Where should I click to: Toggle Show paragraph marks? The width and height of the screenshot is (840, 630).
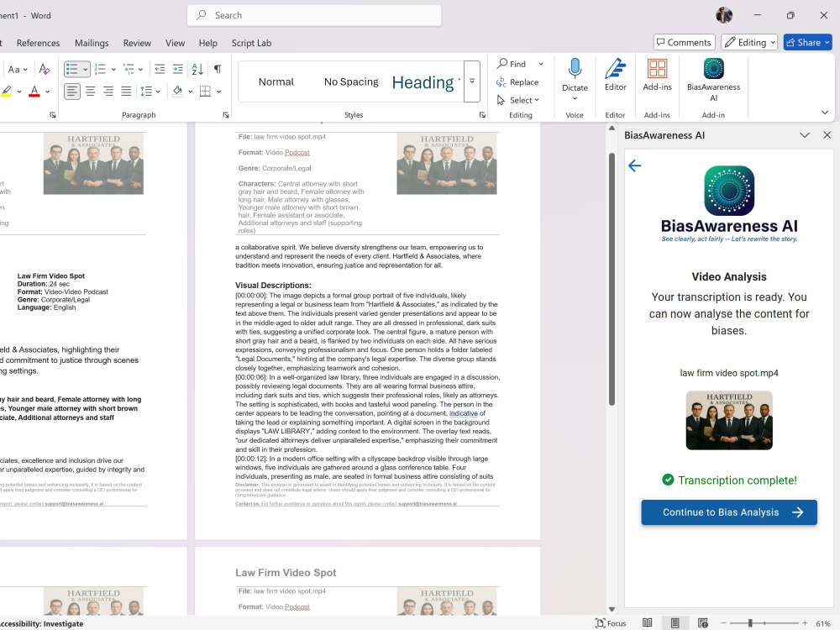[218, 69]
